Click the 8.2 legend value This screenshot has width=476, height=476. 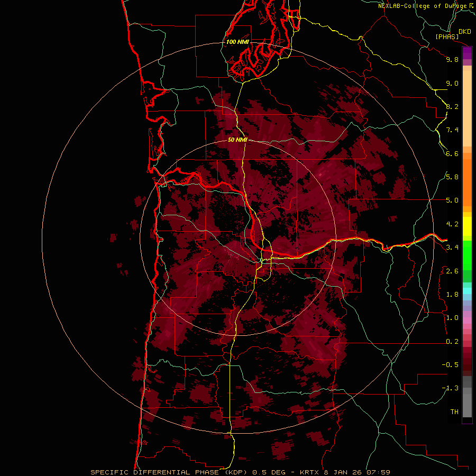pos(452,106)
